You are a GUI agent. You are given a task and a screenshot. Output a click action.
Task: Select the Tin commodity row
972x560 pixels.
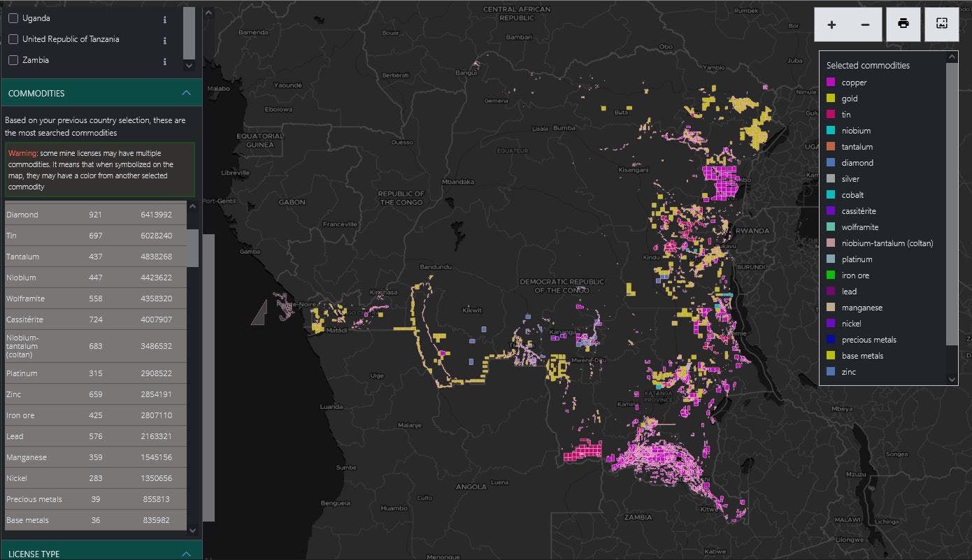point(95,236)
